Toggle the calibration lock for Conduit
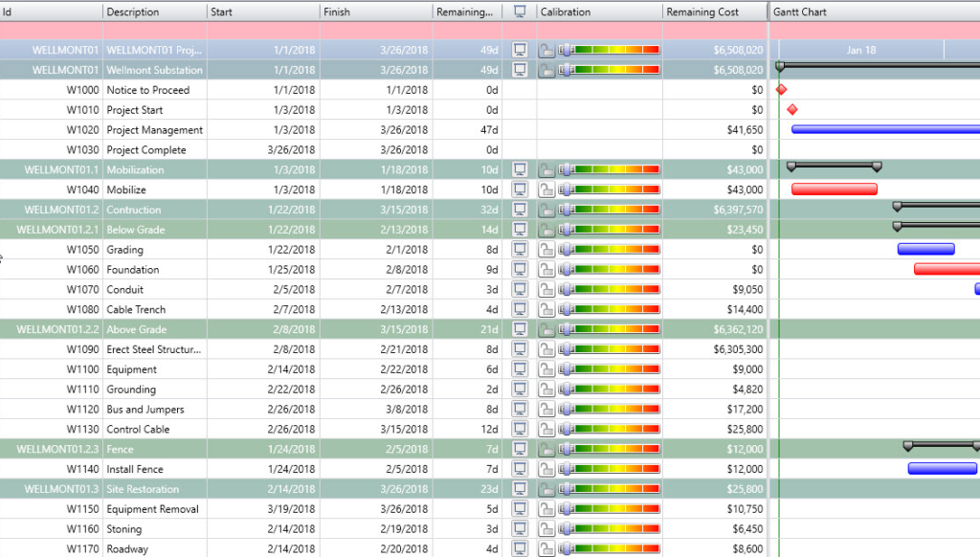This screenshot has height=557, width=980. click(546, 290)
